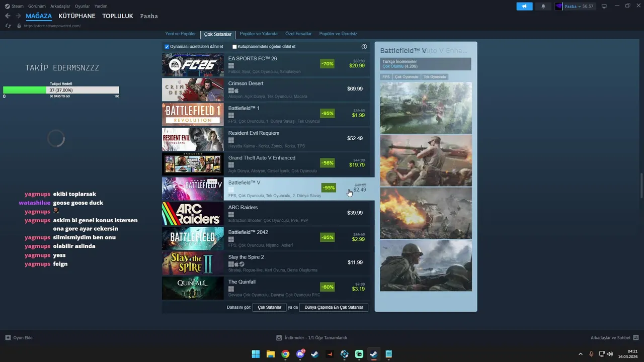Screen dimensions: 644x362
Task: Click the -60% badge on The Quinfall
Action: [x=328, y=287]
